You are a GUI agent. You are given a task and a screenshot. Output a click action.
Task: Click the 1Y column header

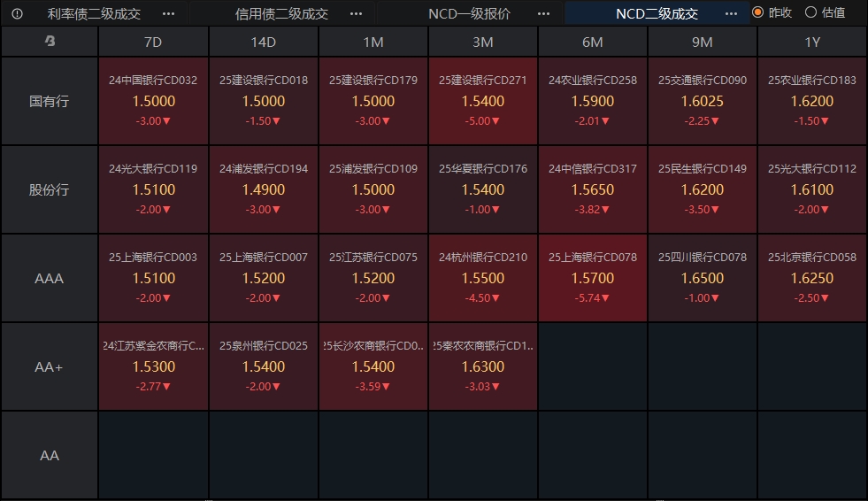(x=812, y=42)
